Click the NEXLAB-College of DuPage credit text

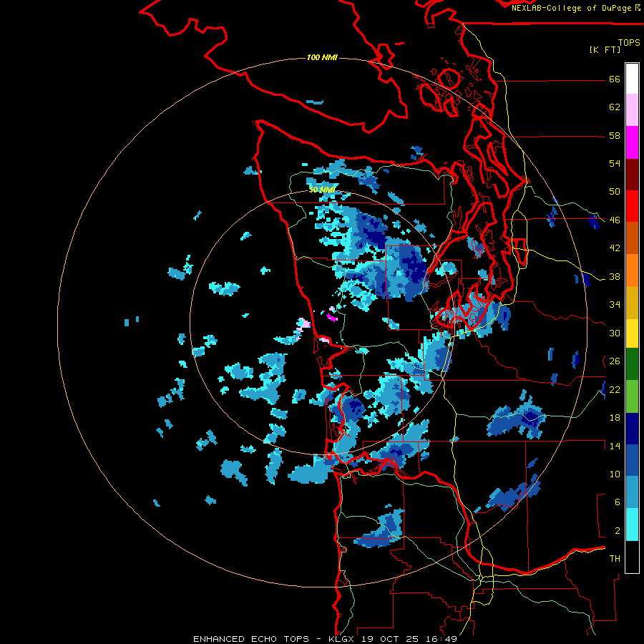coord(571,8)
